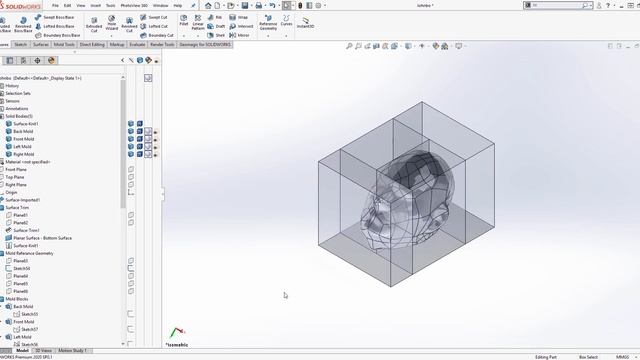Select the Revolved Boss/Base tool
The image size is (640, 360).
pyautogui.click(x=23, y=24)
